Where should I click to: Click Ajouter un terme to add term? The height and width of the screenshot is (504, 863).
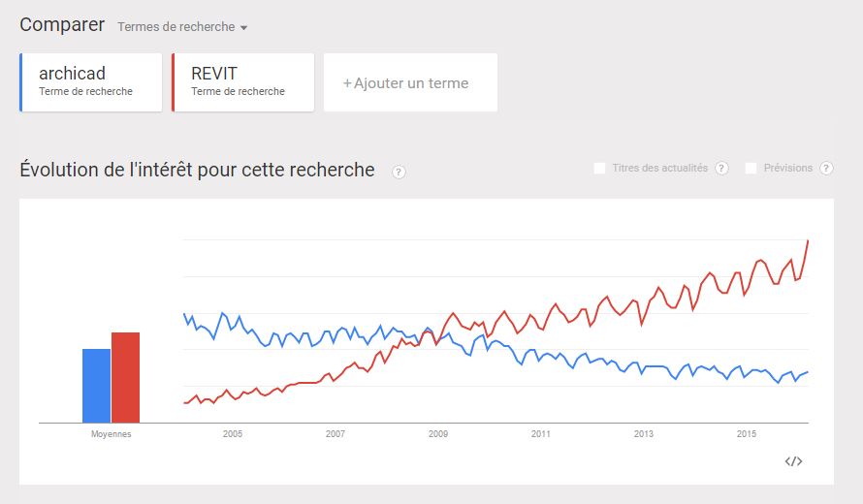[x=410, y=83]
